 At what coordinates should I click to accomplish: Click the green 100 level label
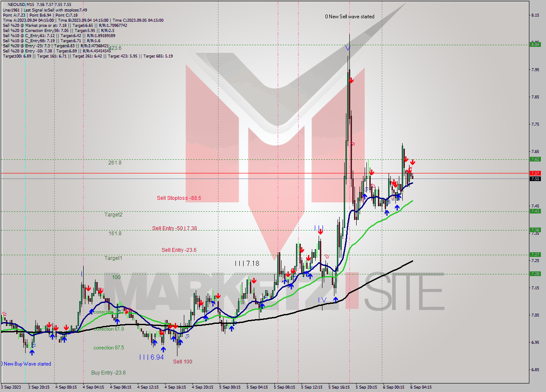116,277
